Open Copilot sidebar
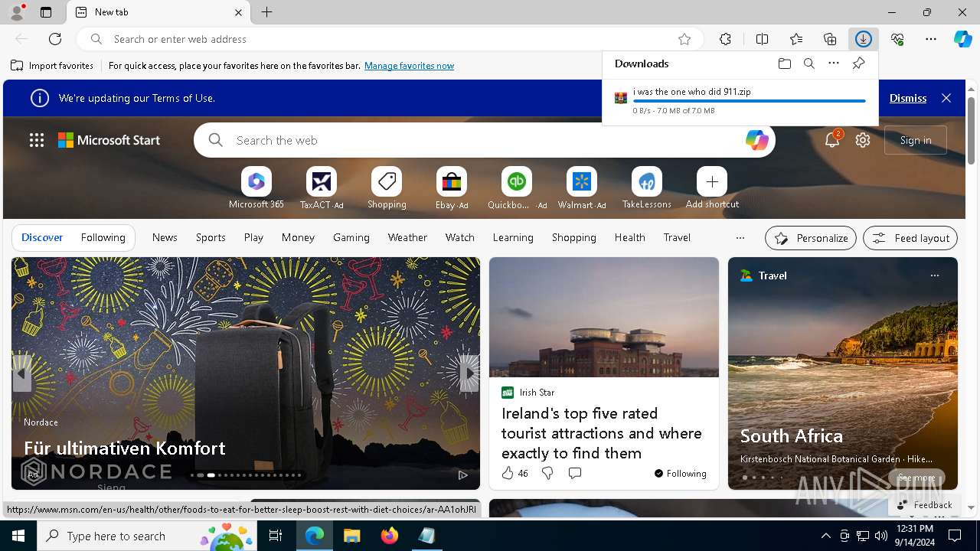This screenshot has width=980, height=551. coord(962,39)
